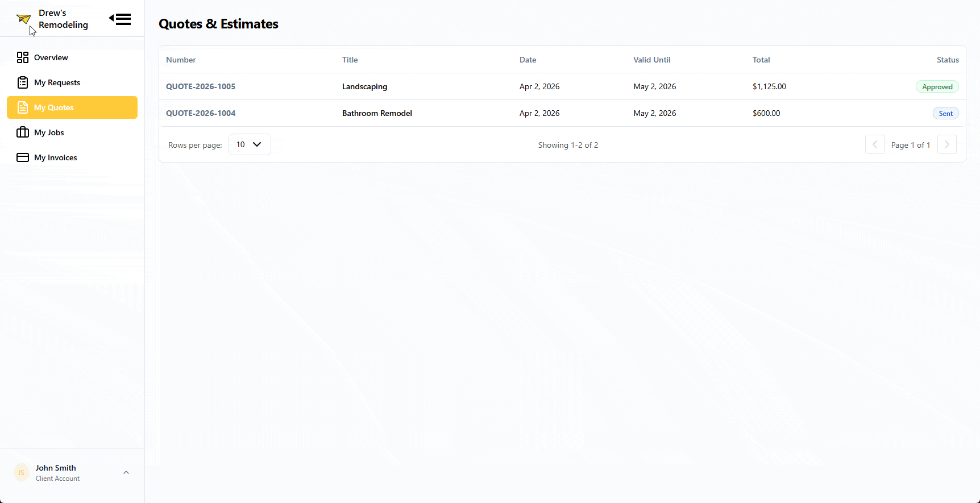The width and height of the screenshot is (980, 503).
Task: Select the My Quotes menu item
Action: pyautogui.click(x=72, y=107)
